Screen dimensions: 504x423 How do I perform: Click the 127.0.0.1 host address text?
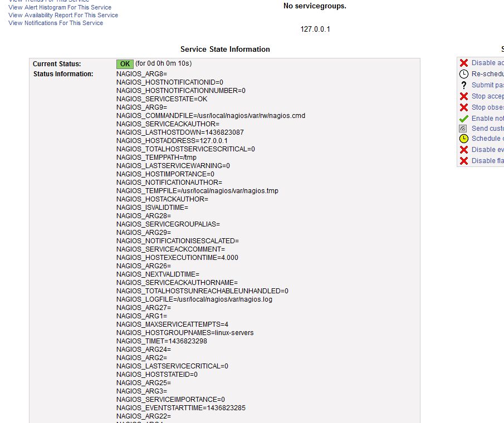[x=315, y=29]
